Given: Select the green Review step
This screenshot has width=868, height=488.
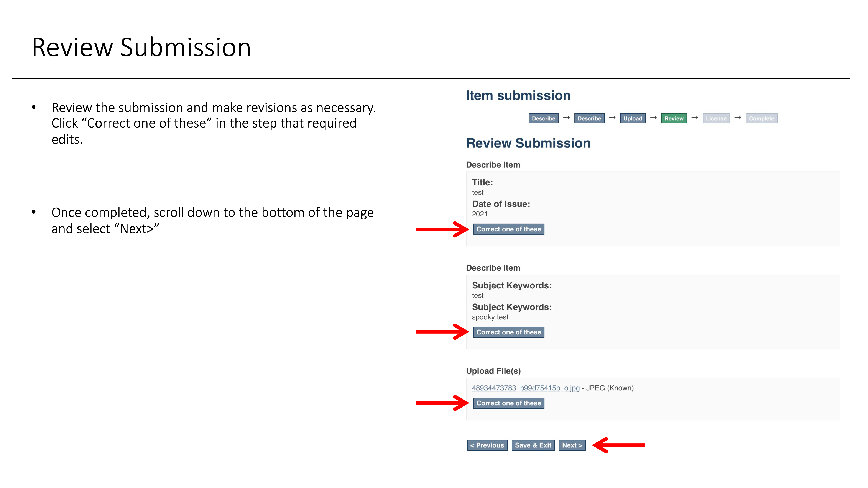Looking at the screenshot, I should (x=674, y=119).
